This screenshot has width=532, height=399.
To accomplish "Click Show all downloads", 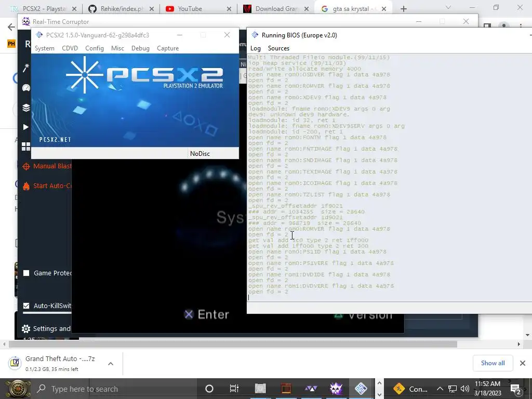I will coord(493,363).
